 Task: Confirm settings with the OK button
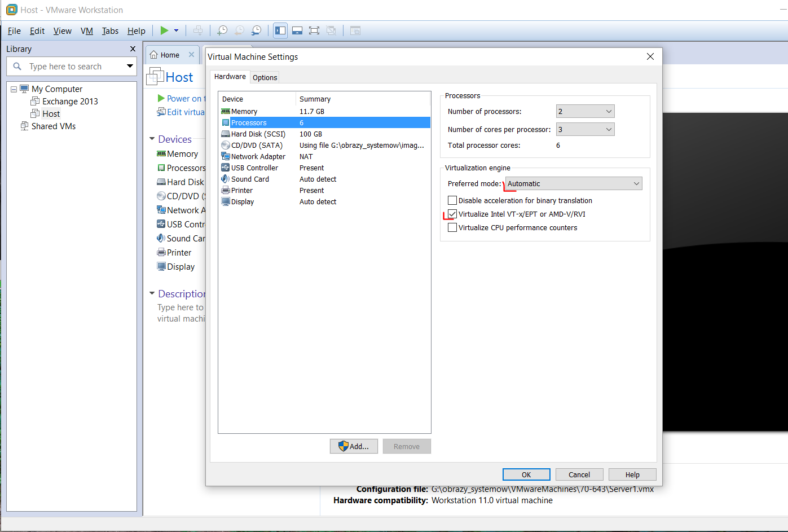[x=526, y=474]
